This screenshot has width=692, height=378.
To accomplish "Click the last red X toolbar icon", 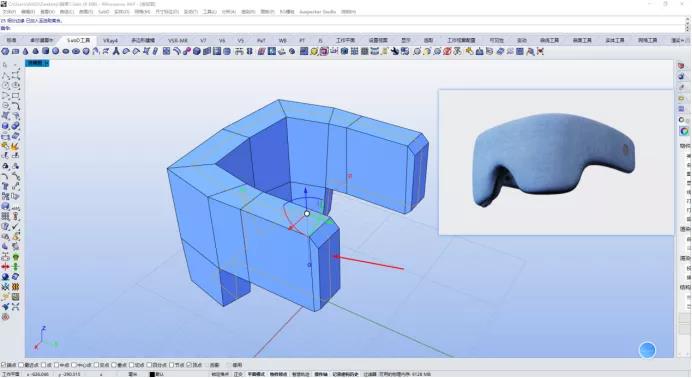I will click(x=540, y=51).
